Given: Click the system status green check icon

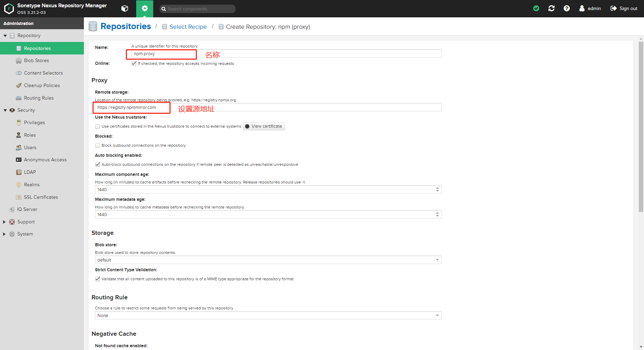Looking at the screenshot, I should (536, 8).
